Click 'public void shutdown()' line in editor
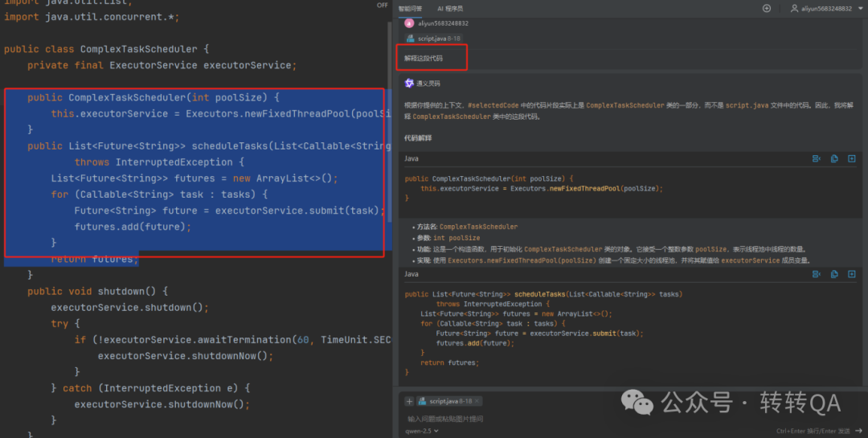The image size is (868, 438). pyautogui.click(x=97, y=291)
